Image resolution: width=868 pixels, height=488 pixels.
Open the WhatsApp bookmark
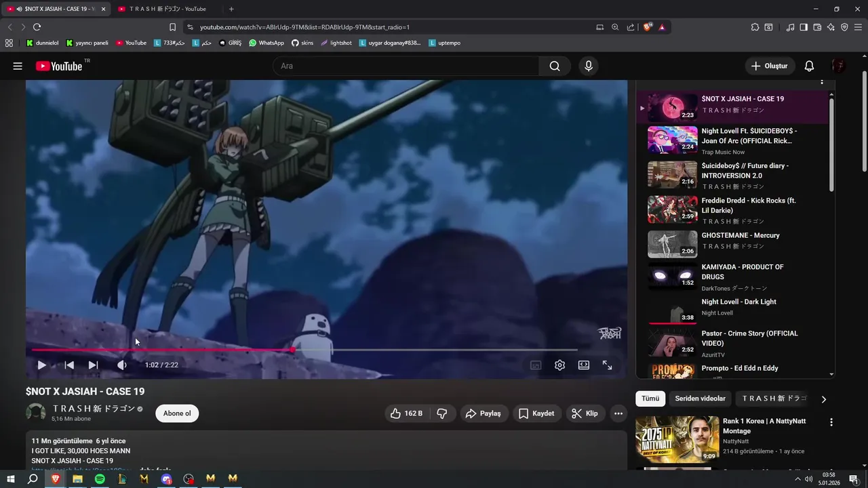coord(267,43)
